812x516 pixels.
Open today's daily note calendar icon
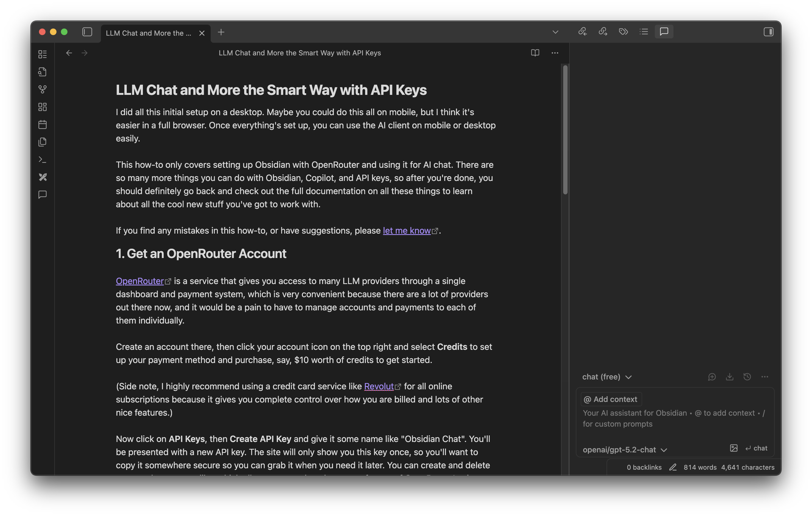[43, 124]
